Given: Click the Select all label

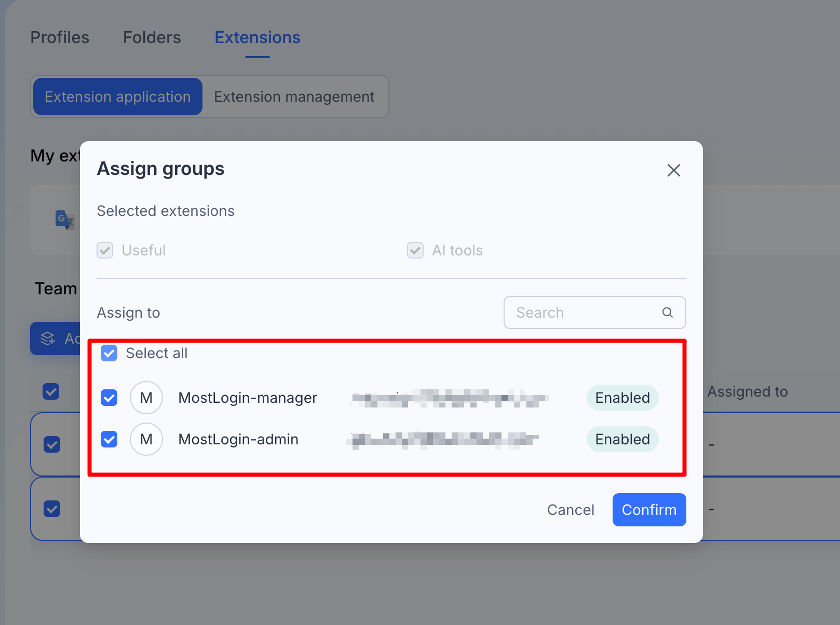Looking at the screenshot, I should coord(157,353).
